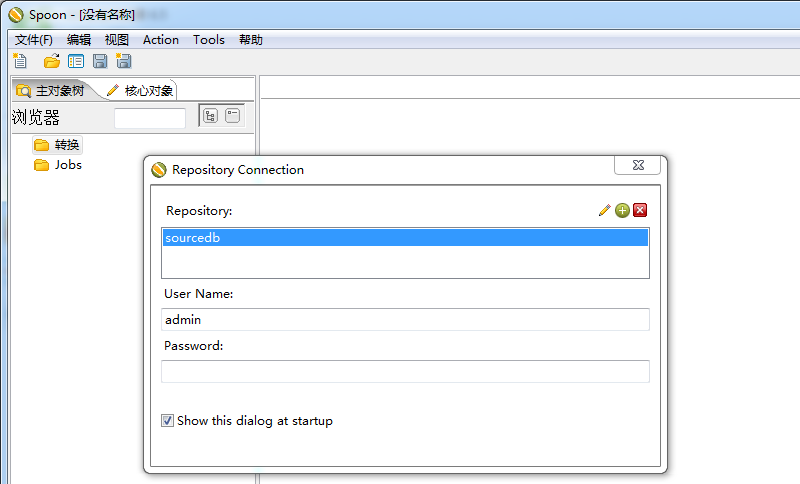The image size is (800, 484).
Task: Delete repository with the red X icon
Action: (x=640, y=210)
